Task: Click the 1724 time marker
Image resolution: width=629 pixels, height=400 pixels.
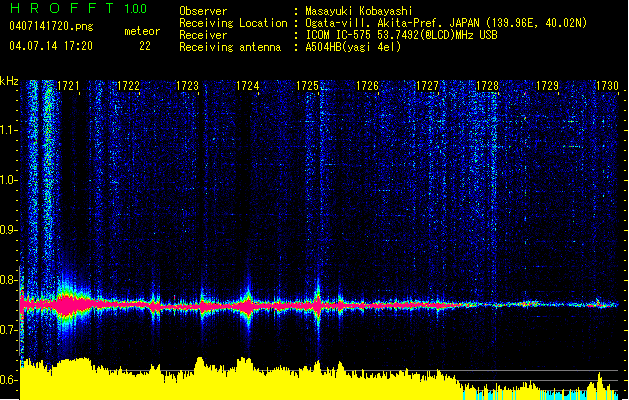Action: 248,86
